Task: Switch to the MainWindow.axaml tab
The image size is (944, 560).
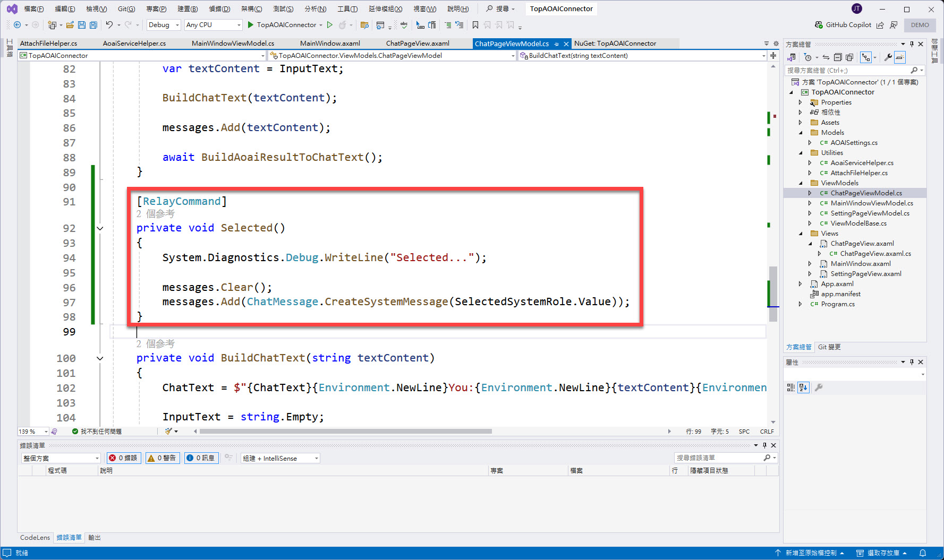Action: pos(330,44)
